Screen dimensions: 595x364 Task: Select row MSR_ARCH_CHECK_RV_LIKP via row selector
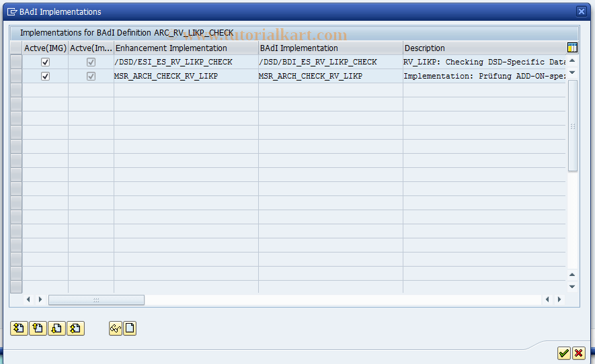16,76
